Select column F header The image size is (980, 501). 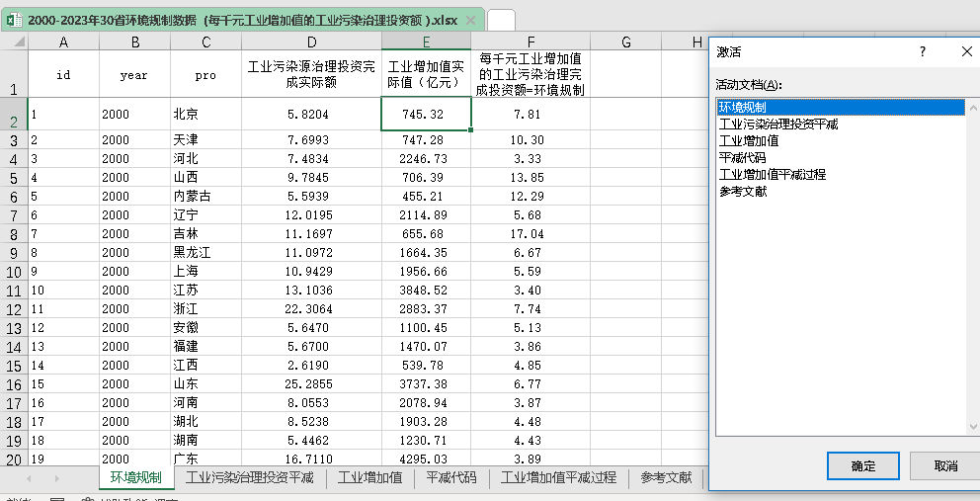(531, 42)
